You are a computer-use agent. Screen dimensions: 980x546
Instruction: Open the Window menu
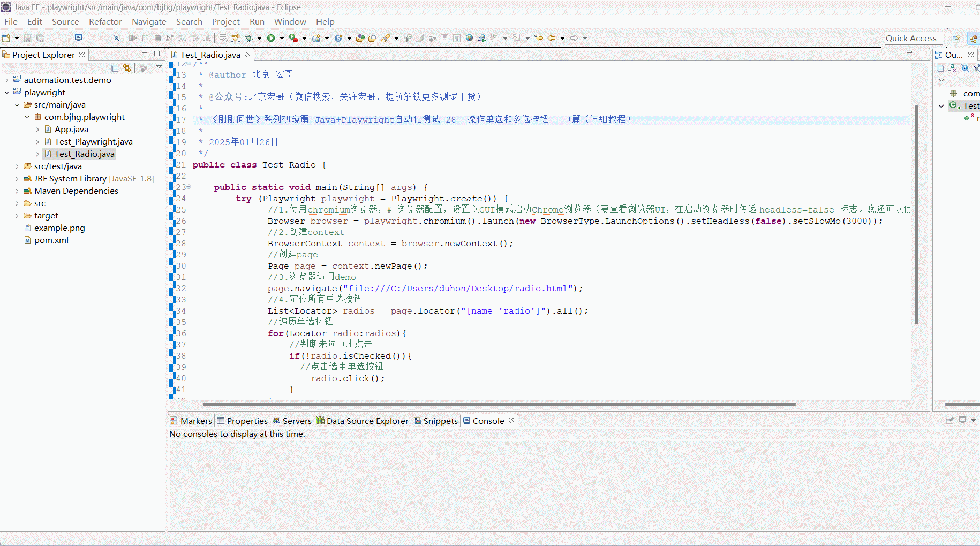coord(290,21)
